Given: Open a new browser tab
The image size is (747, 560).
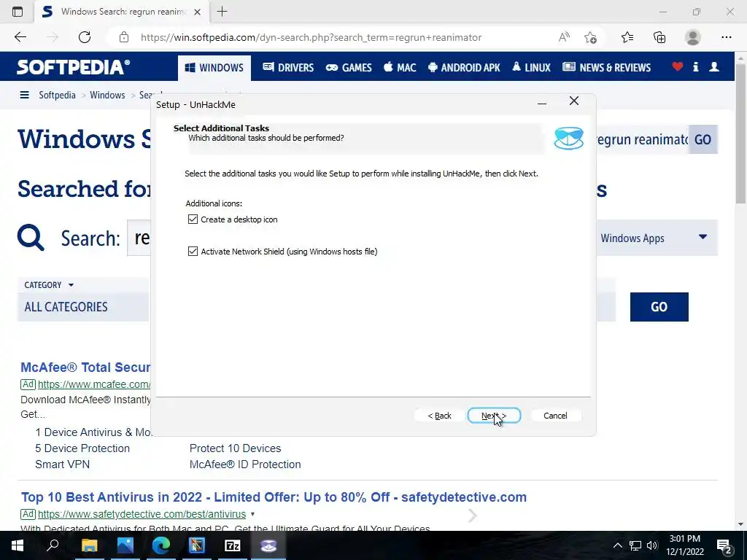Looking at the screenshot, I should (x=222, y=12).
